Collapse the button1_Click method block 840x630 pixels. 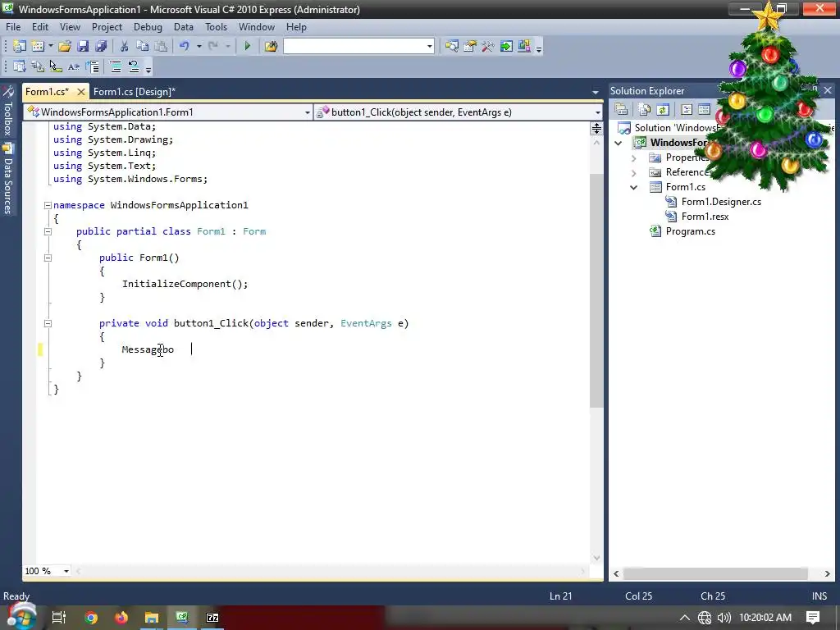pyautogui.click(x=48, y=323)
